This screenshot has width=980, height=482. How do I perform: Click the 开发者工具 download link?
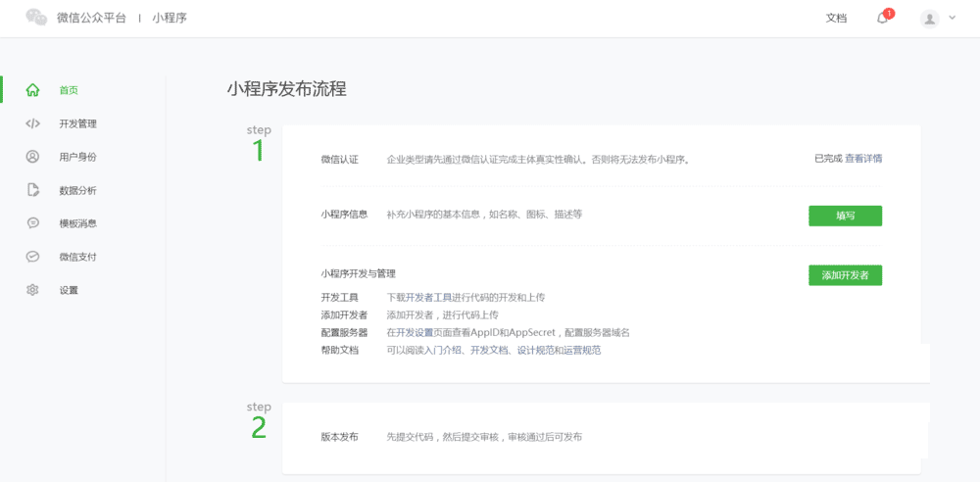click(430, 297)
